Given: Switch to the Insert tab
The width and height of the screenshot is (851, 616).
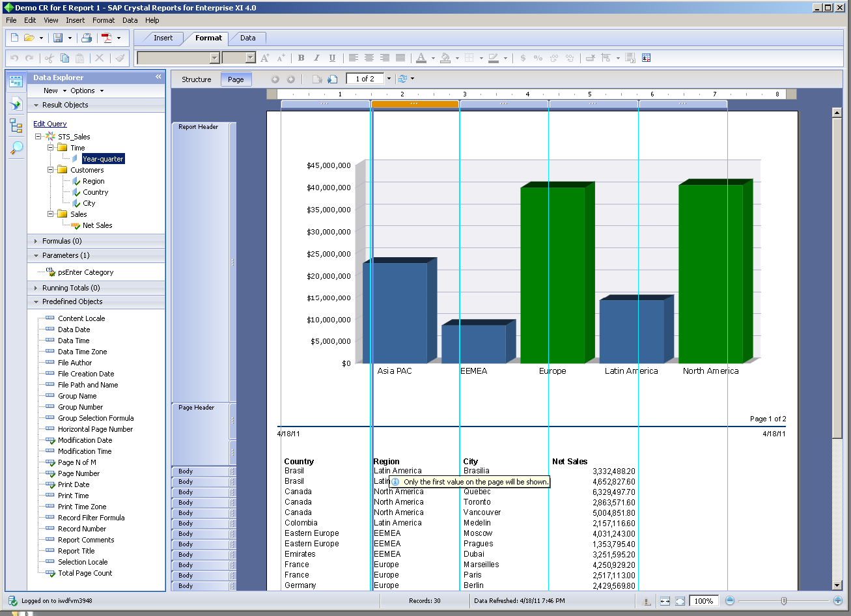Looking at the screenshot, I should [x=163, y=38].
